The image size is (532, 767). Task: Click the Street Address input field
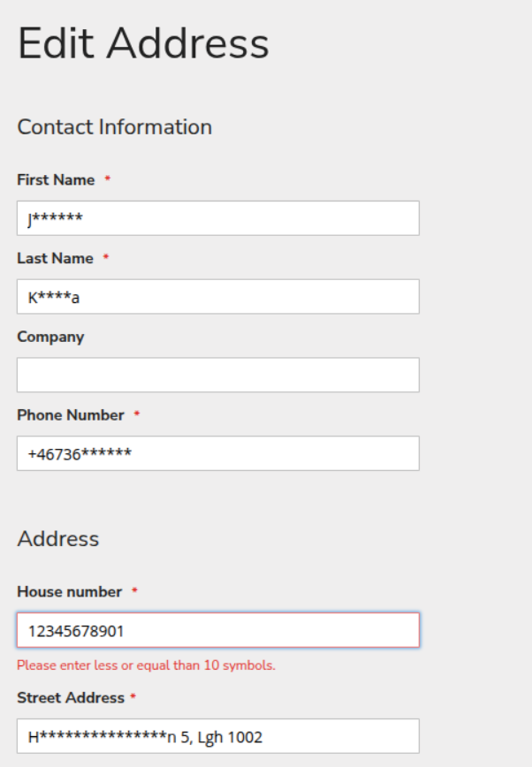[217, 736]
